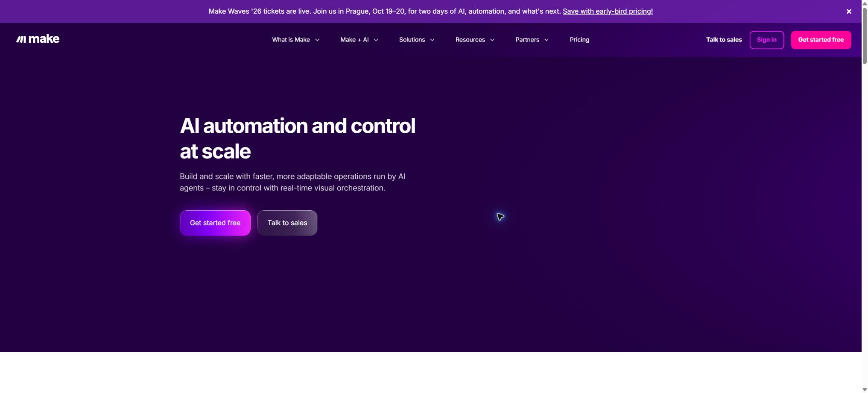This screenshot has height=393, width=868.
Task: Open the Resources menu
Action: tap(470, 40)
